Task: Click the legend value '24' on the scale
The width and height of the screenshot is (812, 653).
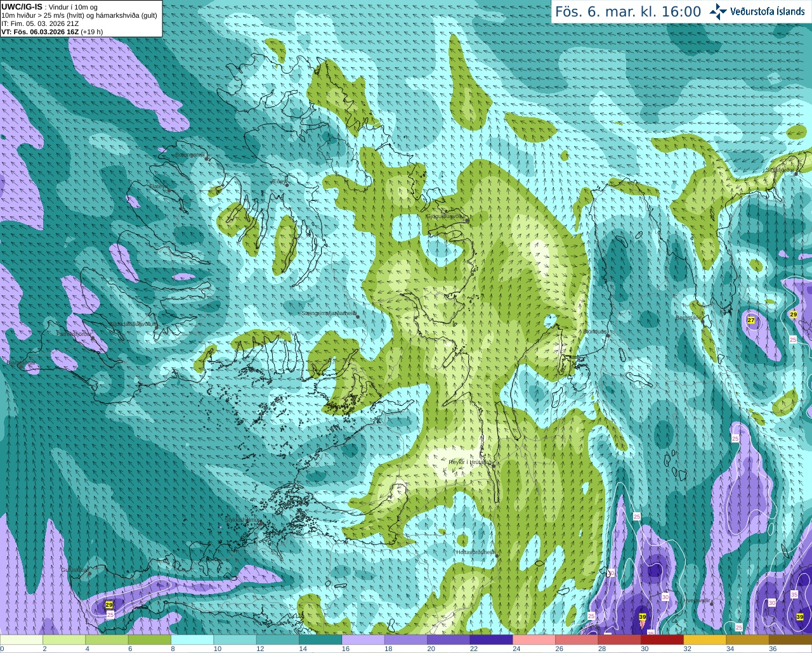Action: [516, 649]
